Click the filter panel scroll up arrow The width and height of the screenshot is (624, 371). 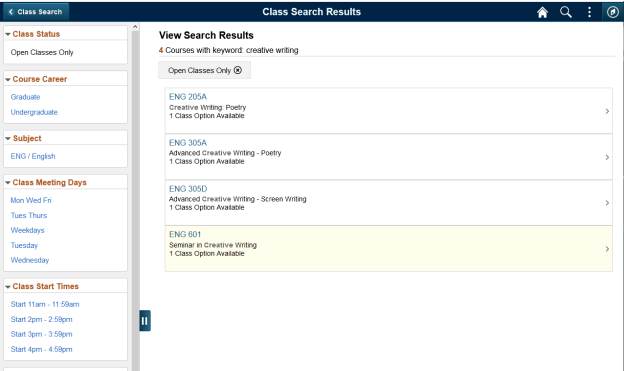click(135, 27)
